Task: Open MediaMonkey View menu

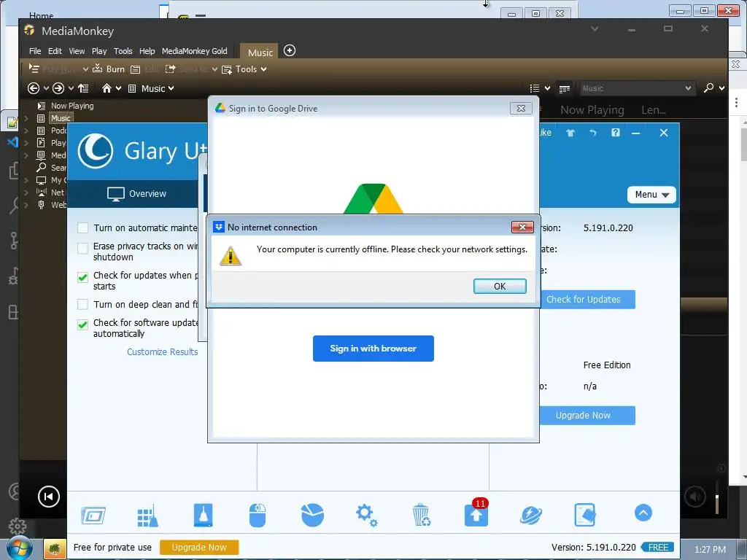Action: (77, 51)
